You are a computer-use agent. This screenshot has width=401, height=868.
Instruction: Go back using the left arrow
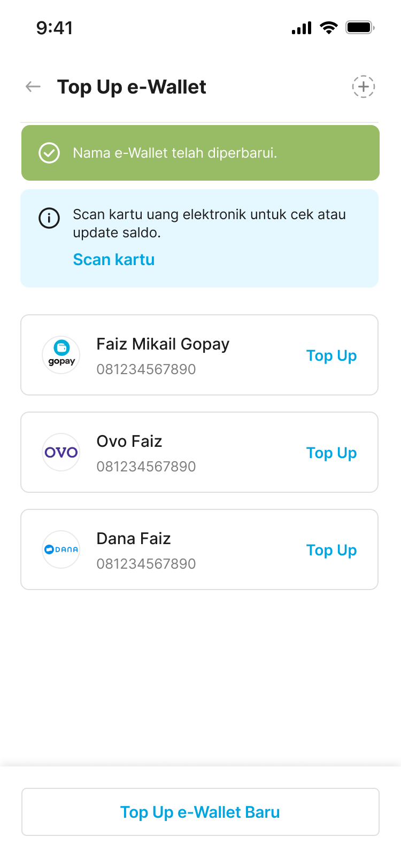[x=33, y=87]
